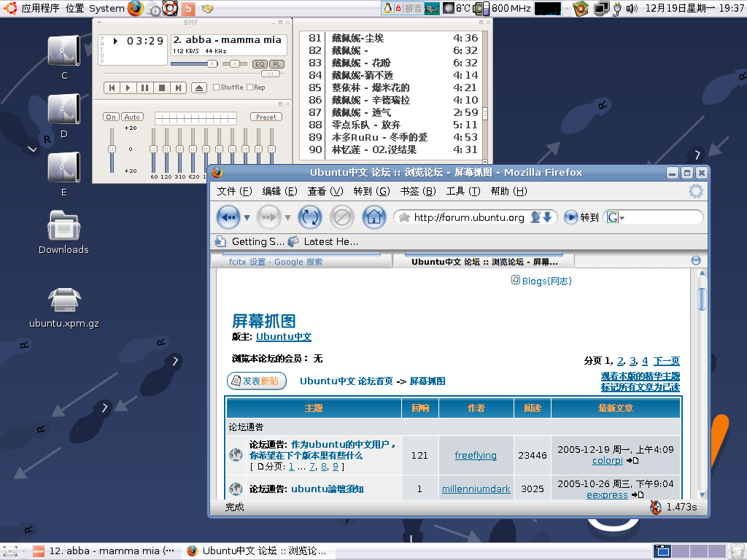The height and width of the screenshot is (560, 747).
Task: Toggle the equalizer On button
Action: [111, 117]
